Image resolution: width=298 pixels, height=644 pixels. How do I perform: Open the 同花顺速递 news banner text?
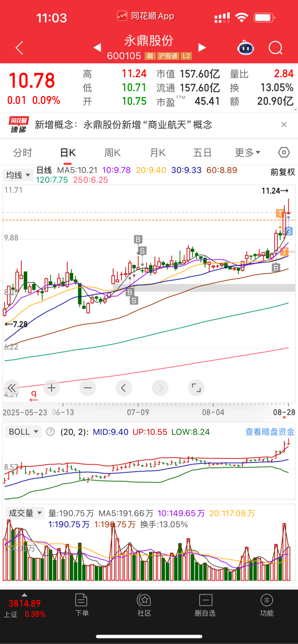point(123,125)
